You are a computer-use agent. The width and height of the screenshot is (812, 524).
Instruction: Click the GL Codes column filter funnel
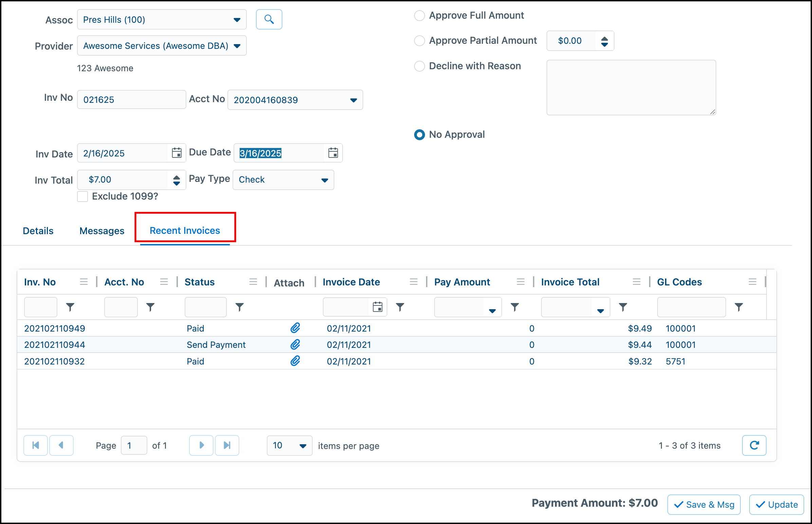pyautogui.click(x=739, y=307)
